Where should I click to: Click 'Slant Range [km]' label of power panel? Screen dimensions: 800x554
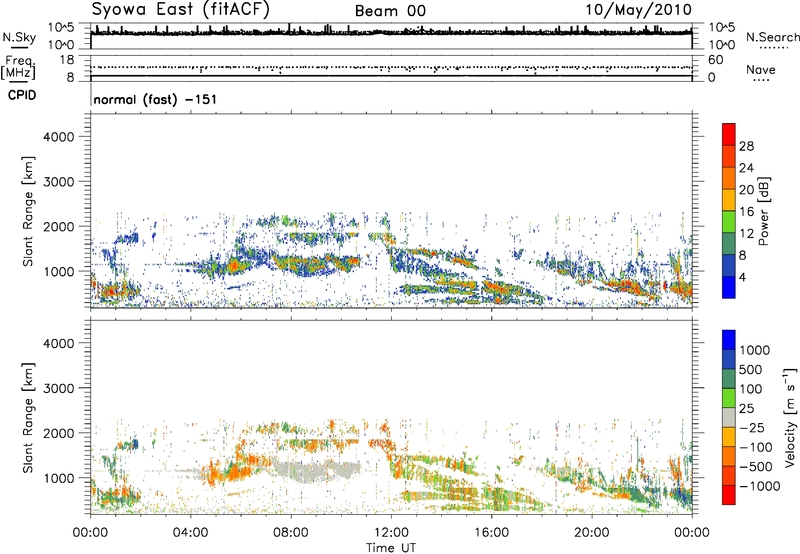click(x=28, y=211)
